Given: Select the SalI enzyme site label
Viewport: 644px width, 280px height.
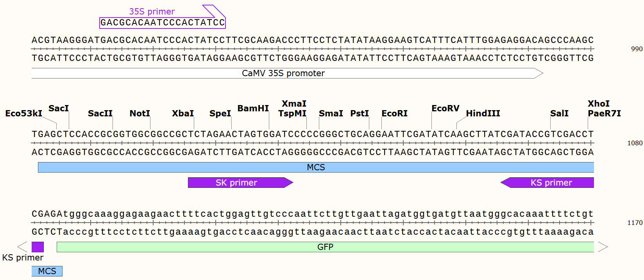Looking at the screenshot, I should 559,114.
